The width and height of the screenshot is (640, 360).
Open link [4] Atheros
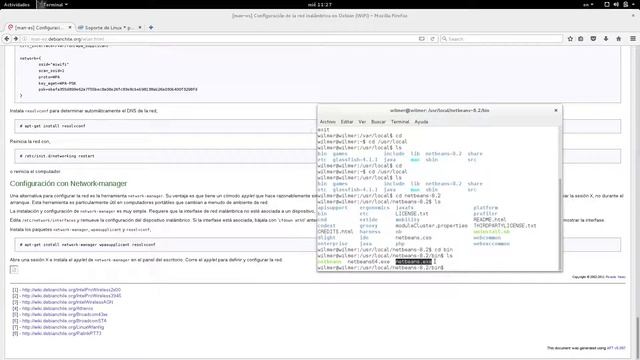click(57, 309)
